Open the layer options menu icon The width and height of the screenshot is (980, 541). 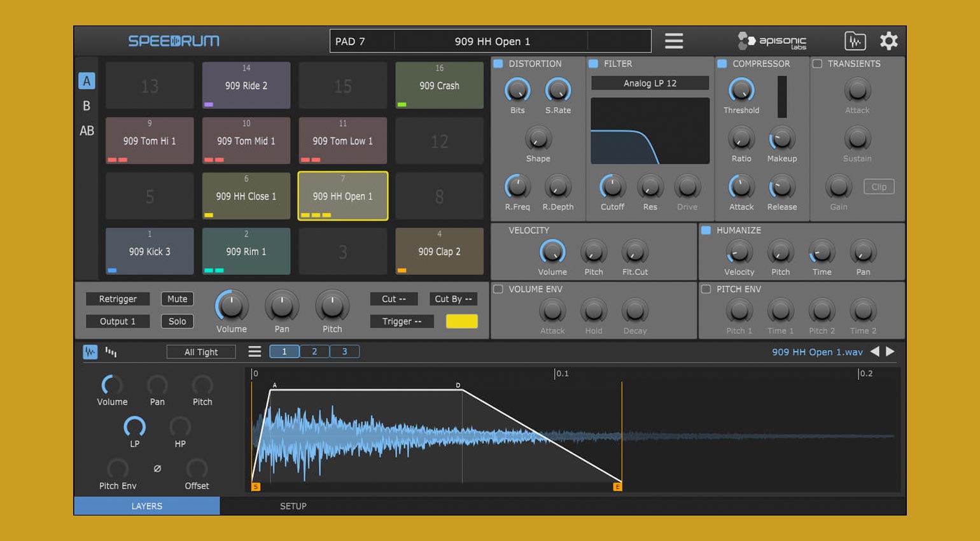pos(255,352)
